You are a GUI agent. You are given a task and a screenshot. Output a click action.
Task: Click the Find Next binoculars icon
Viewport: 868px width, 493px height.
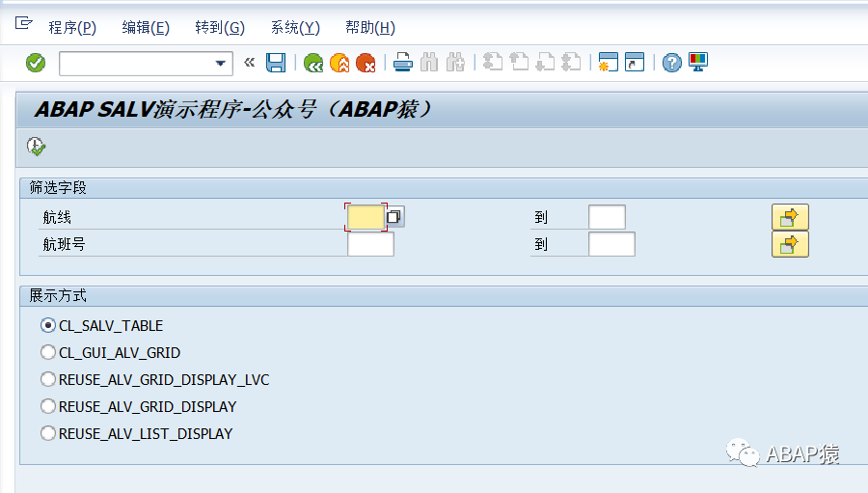coord(455,62)
